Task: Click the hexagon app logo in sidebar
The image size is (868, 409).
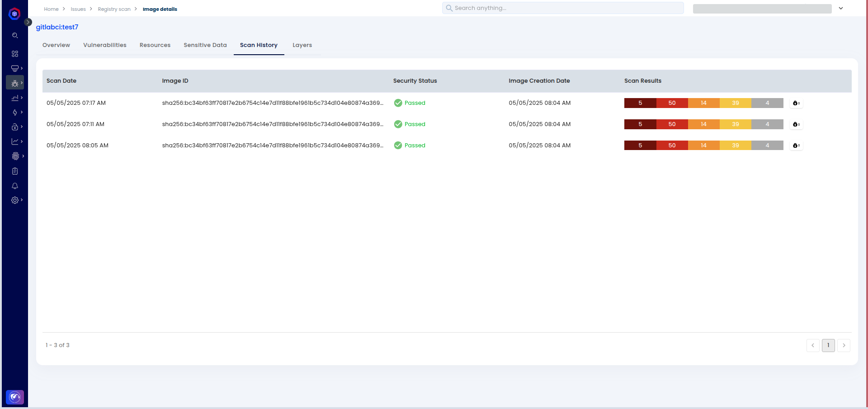Action: 14,14
